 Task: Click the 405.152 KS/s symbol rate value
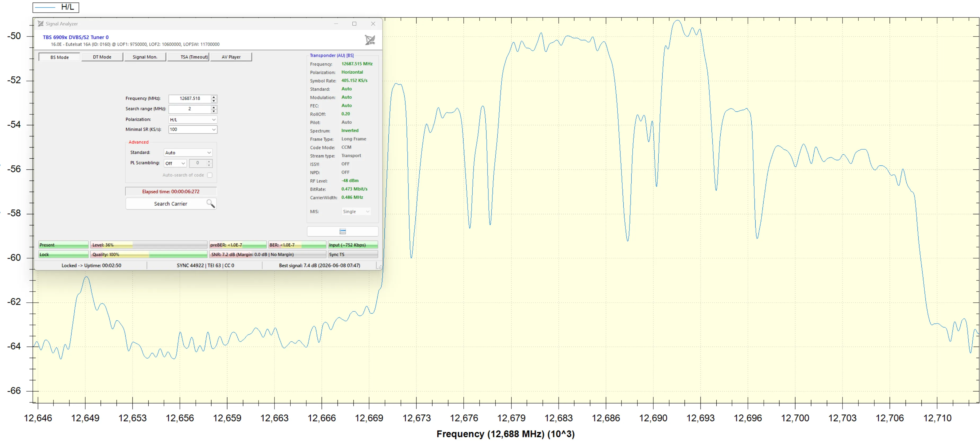point(354,80)
